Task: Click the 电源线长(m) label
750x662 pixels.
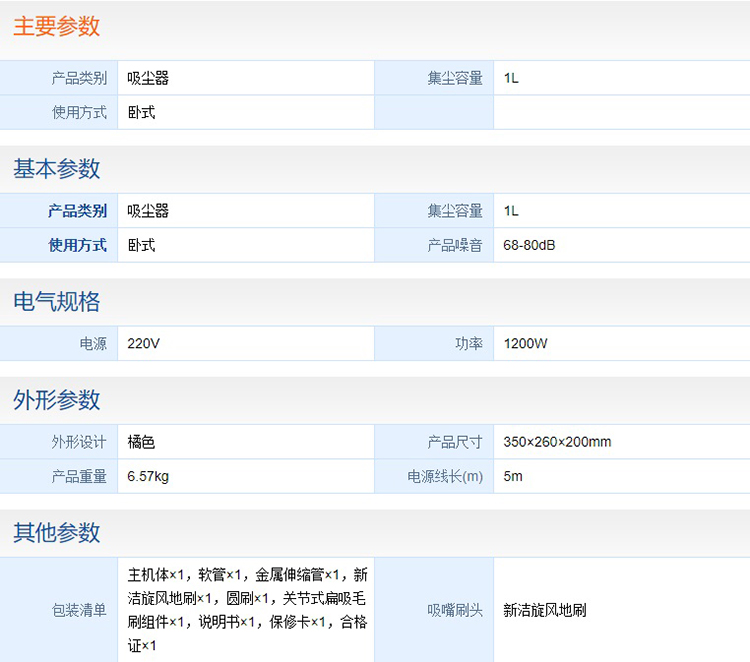Action: point(445,476)
